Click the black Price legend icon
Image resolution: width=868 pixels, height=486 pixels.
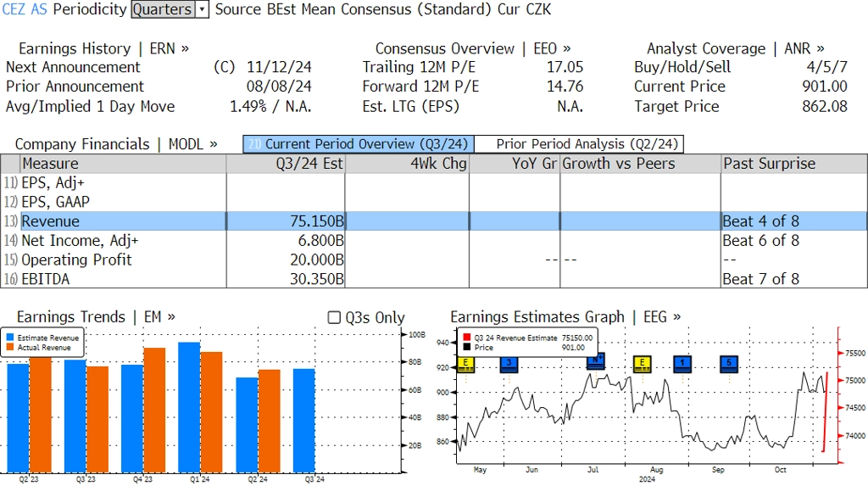tap(467, 347)
